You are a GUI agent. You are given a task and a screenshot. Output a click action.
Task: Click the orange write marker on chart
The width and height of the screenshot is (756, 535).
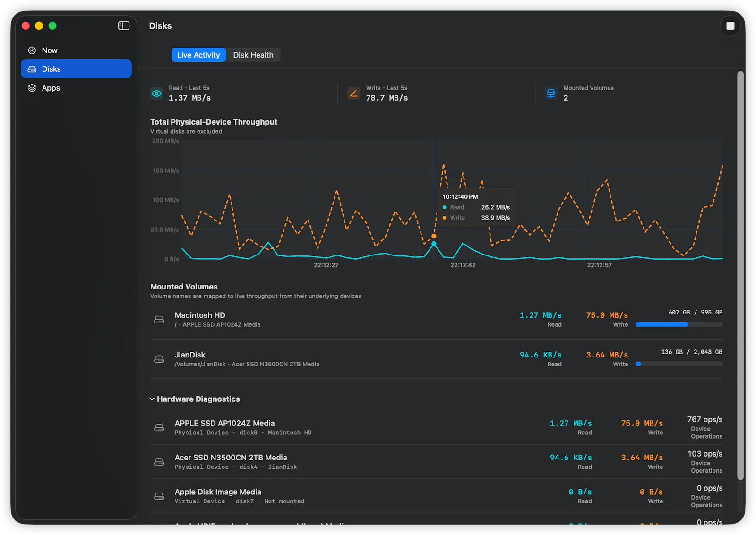point(434,236)
